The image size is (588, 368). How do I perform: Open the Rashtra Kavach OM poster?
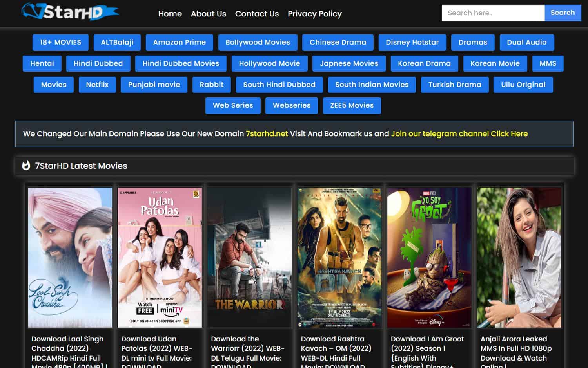point(339,257)
